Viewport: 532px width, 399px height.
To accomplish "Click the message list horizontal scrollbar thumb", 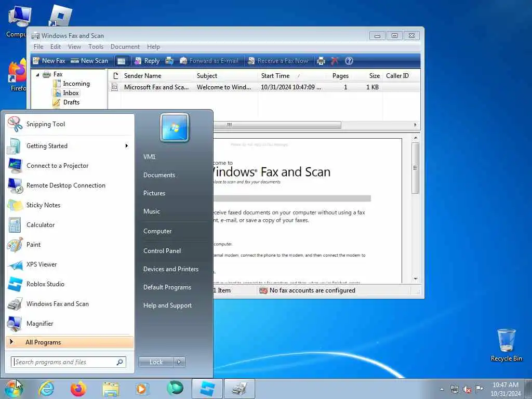I will [277, 125].
